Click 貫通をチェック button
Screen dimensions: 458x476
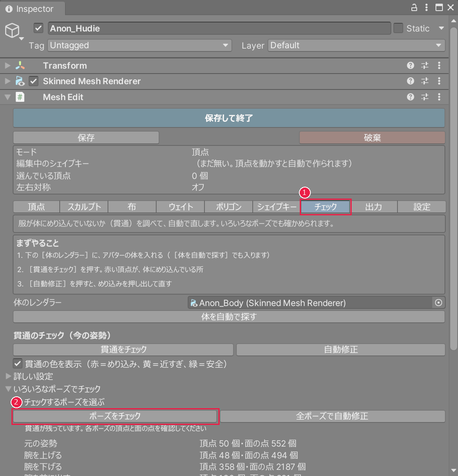tap(123, 349)
